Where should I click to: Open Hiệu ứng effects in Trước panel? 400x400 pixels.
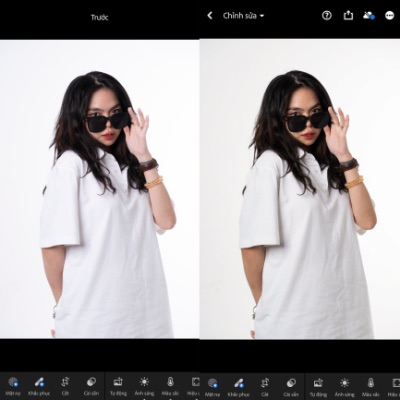pyautogui.click(x=194, y=386)
